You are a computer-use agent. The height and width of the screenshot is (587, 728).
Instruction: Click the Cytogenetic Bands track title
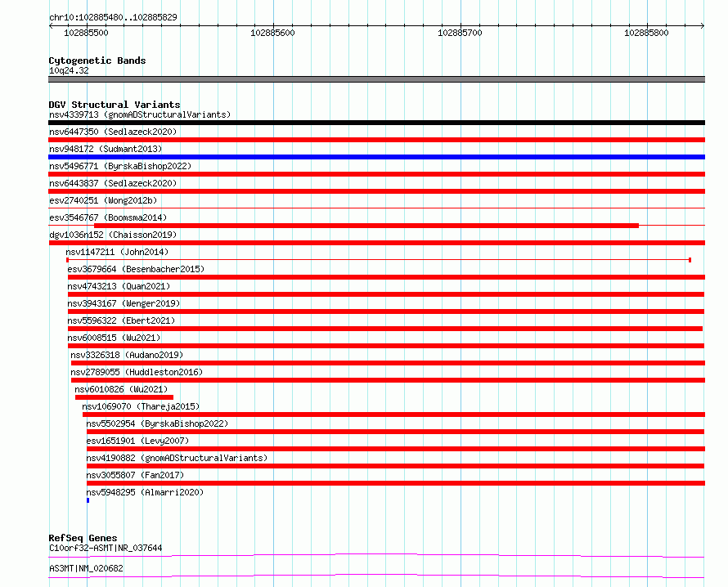click(97, 60)
